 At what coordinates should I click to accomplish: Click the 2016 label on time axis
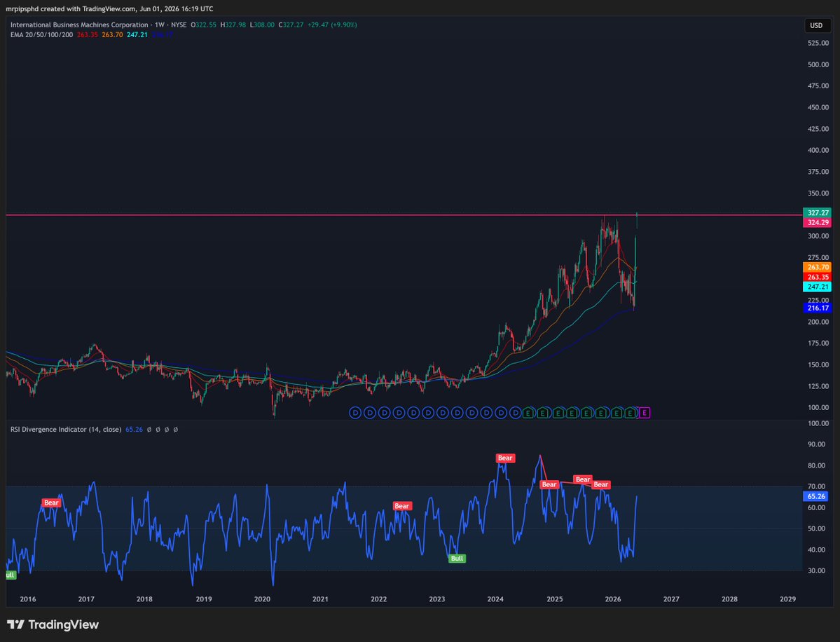pos(28,599)
